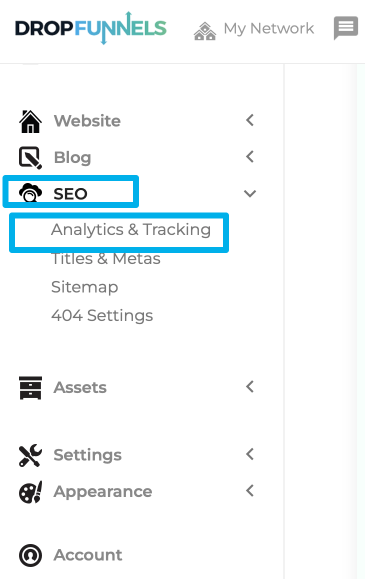Click the Assets drawer cabinet icon
Image resolution: width=365 pixels, height=579 pixels.
click(x=30, y=387)
